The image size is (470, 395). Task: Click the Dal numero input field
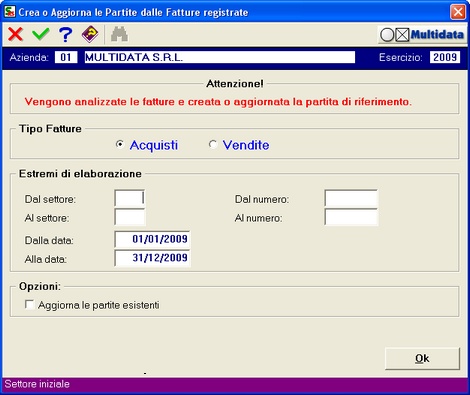pos(351,198)
